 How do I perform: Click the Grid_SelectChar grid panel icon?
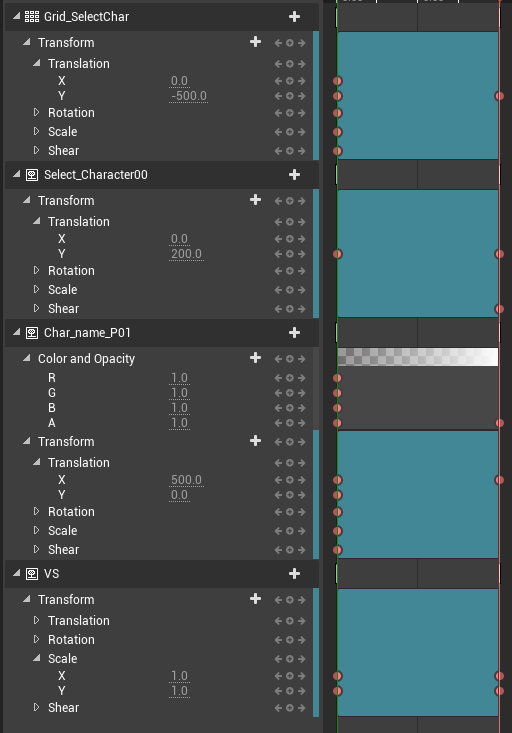[x=32, y=17]
